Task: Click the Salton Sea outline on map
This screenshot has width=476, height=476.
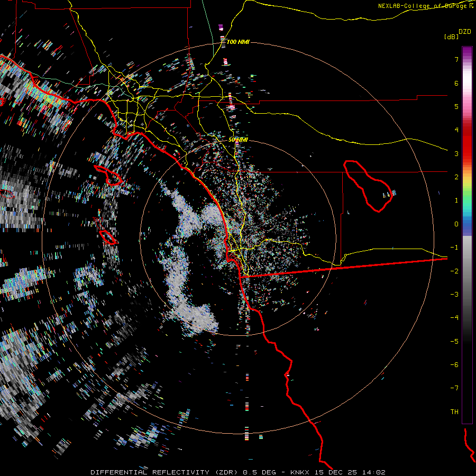Action: 368,186
